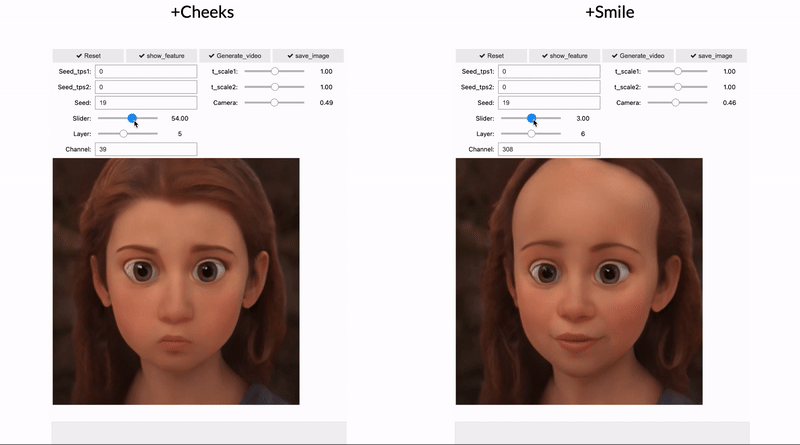The width and height of the screenshot is (800, 445).
Task: Click the Layer slider handle showing 6
Action: 531,134
